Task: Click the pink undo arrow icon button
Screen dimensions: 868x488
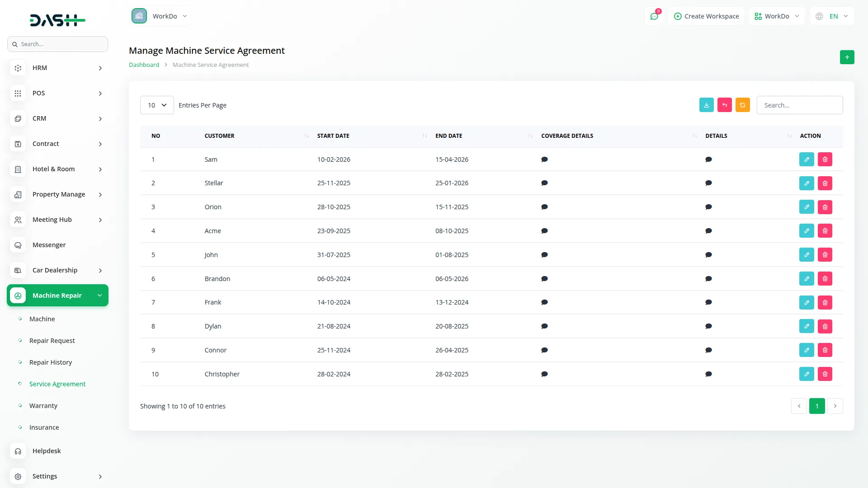Action: pyautogui.click(x=724, y=105)
